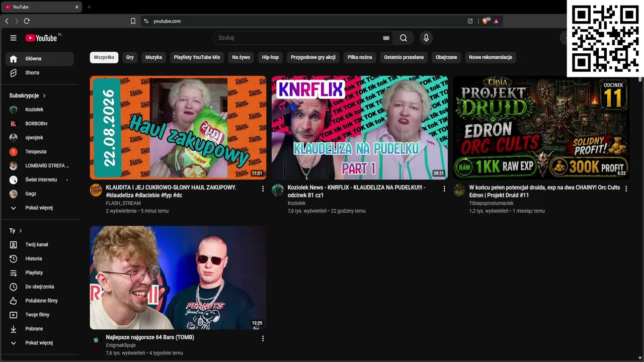Click the YouTube logo

(x=42, y=38)
